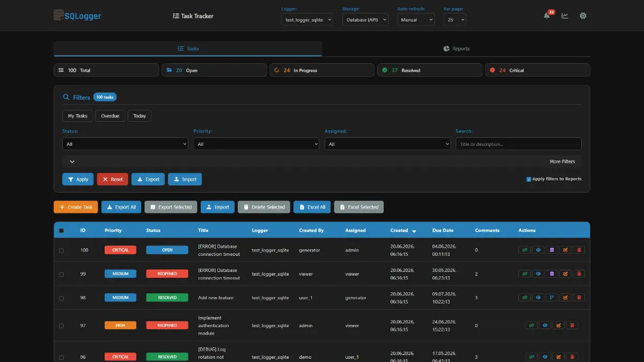Image resolution: width=644 pixels, height=362 pixels.
Task: Edit task 100 with the pencil icon
Action: point(565,250)
